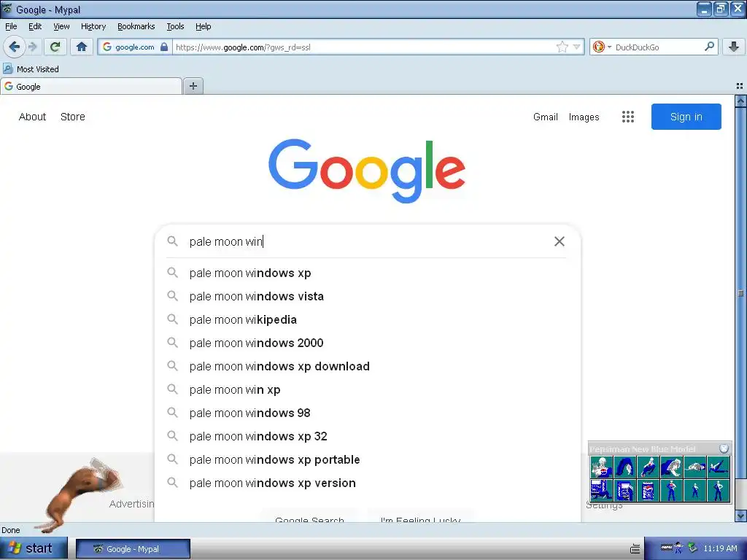Viewport: 747px width, 560px height.
Task: Open the Store link
Action: 72,117
